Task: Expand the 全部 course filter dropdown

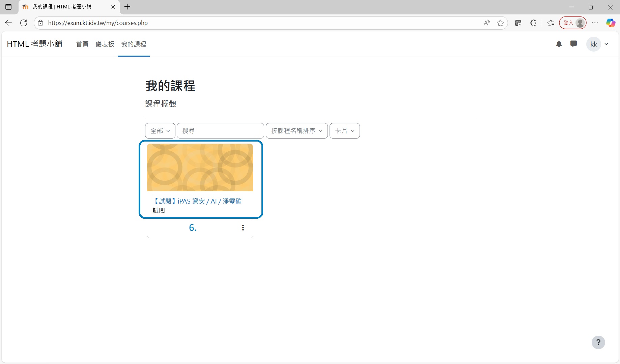Action: tap(160, 131)
